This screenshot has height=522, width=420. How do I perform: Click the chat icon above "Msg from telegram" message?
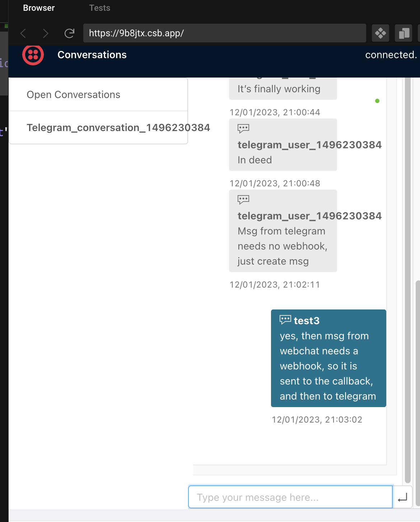point(243,200)
